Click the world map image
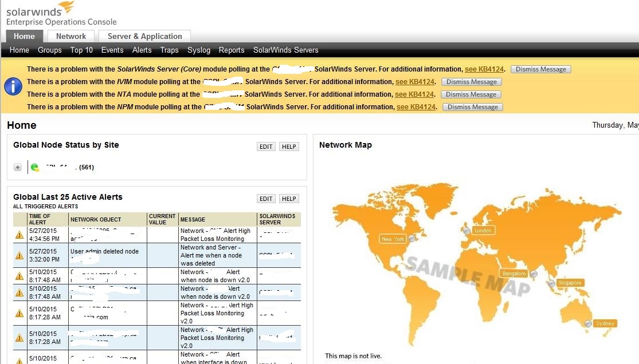Viewport: 639px width, 364px height. tap(477, 264)
